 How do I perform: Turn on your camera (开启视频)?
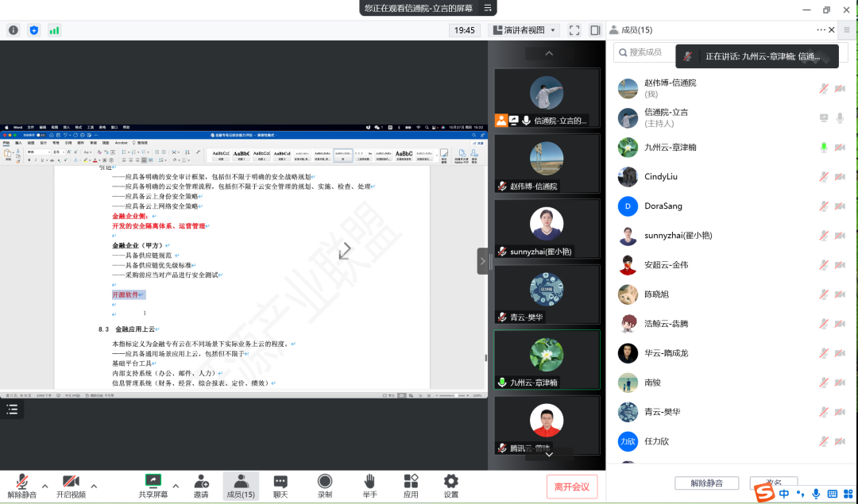pyautogui.click(x=71, y=486)
